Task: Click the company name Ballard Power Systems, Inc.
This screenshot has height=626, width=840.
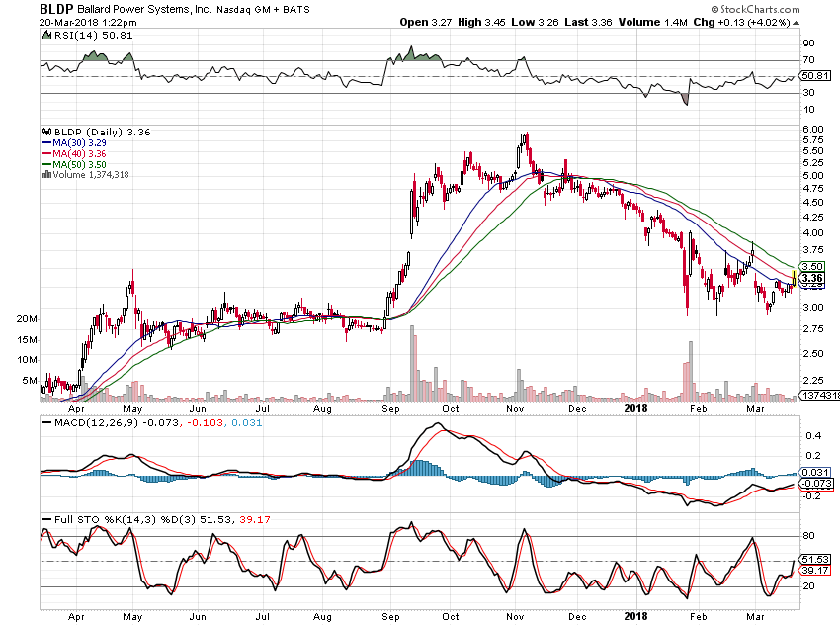Action: (144, 9)
